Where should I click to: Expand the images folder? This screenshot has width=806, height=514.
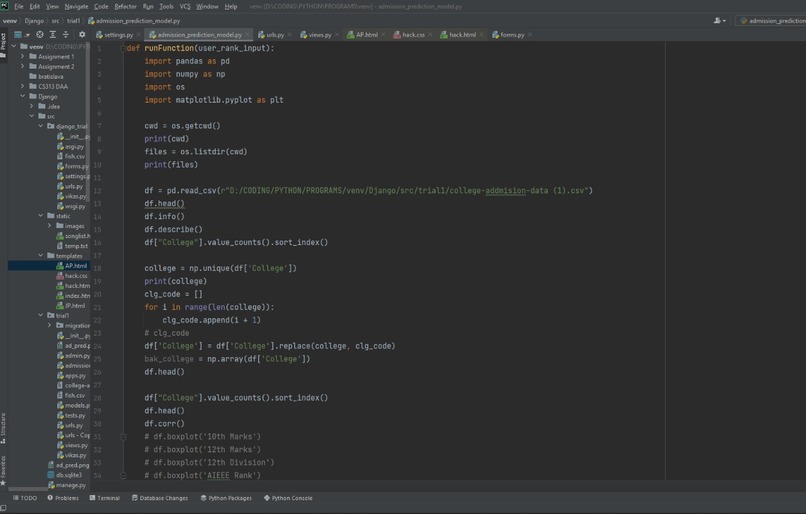(50, 226)
